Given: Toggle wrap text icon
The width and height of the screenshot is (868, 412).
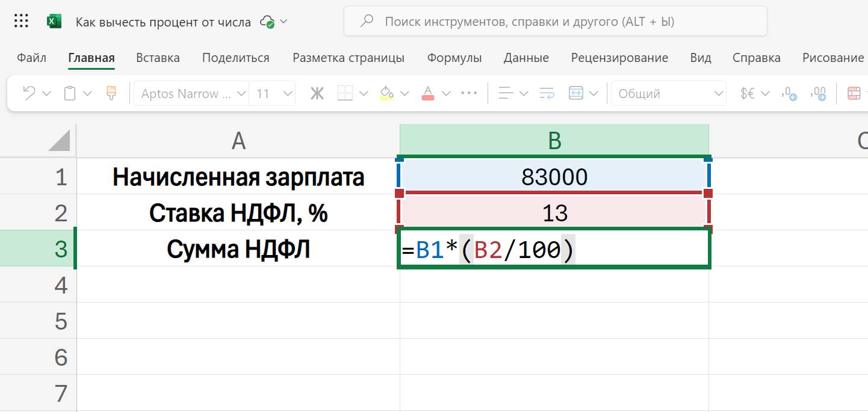Looking at the screenshot, I should [x=547, y=93].
